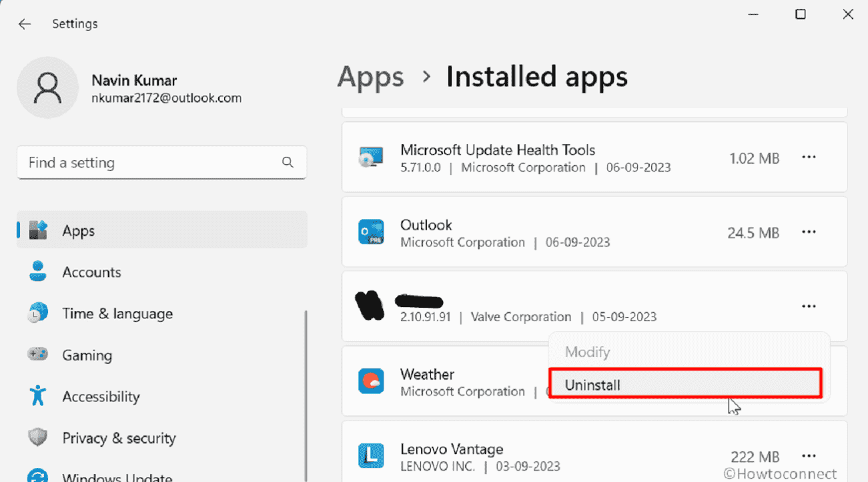This screenshot has height=482, width=868.
Task: Open Time & language icon in sidebar
Action: click(37, 313)
